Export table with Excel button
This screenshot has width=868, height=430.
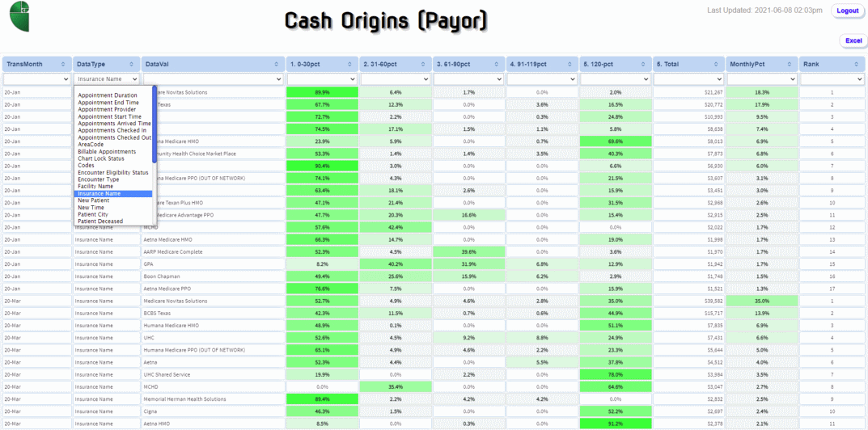[x=853, y=41]
